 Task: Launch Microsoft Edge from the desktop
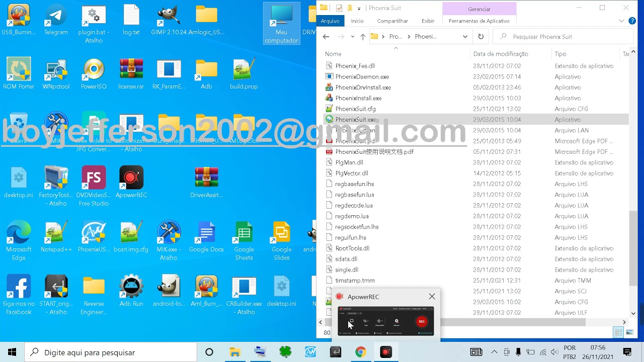tap(19, 240)
